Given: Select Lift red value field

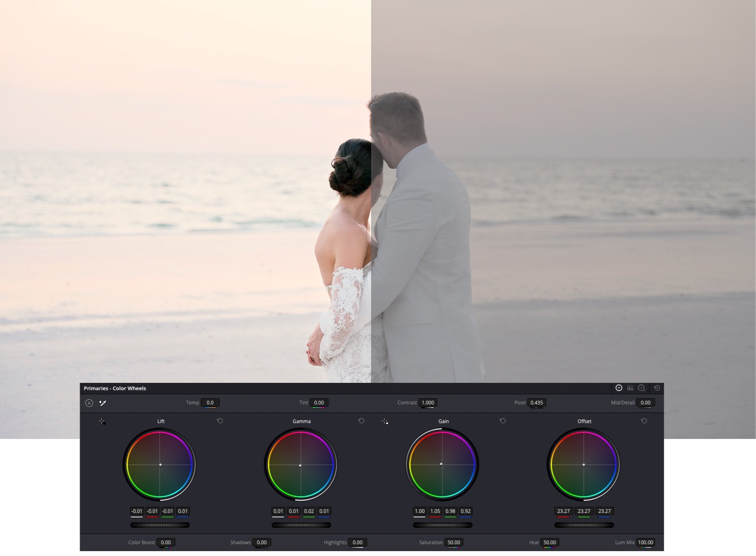Looking at the screenshot, I should tap(152, 511).
